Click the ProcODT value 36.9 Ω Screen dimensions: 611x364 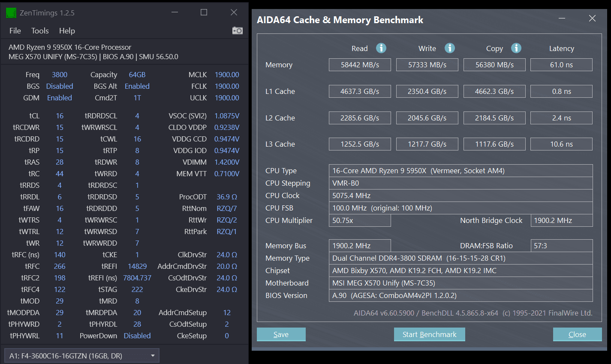(227, 197)
